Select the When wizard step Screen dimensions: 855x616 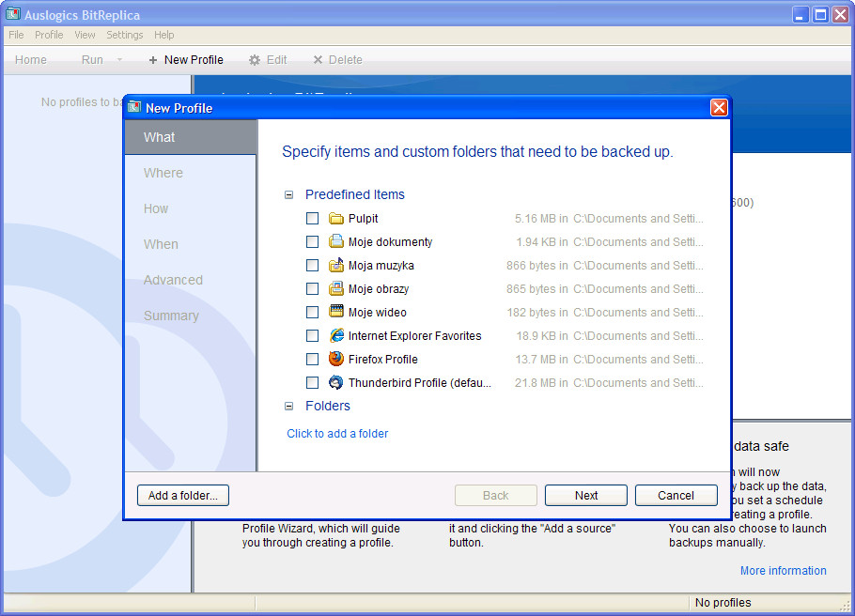191,244
